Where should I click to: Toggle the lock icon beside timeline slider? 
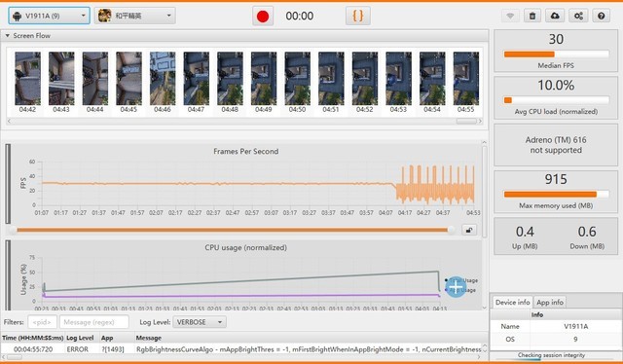point(469,230)
